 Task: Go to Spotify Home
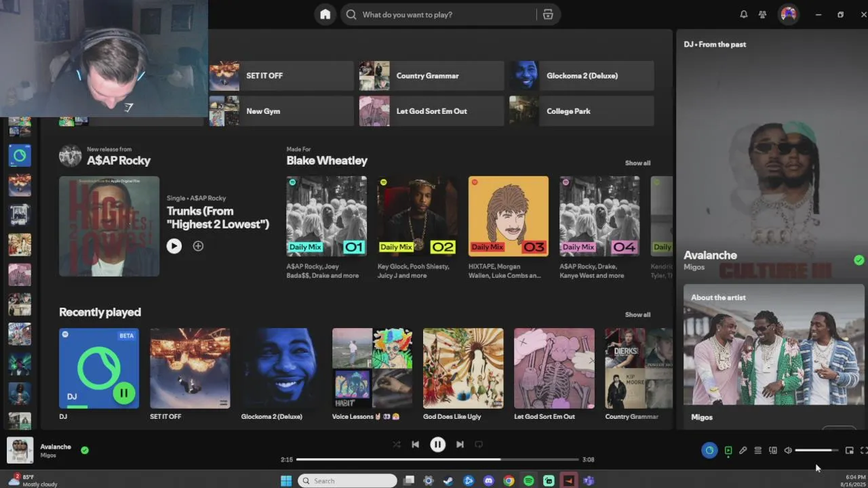[325, 14]
